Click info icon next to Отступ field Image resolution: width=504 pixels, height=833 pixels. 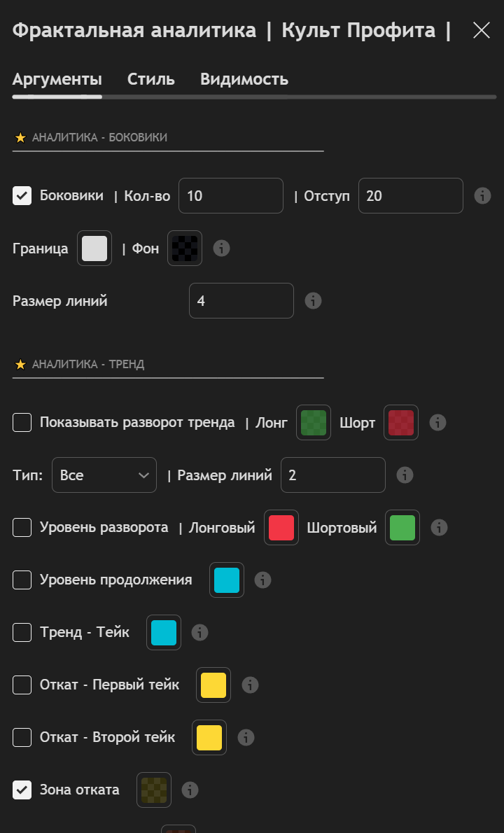coord(482,196)
